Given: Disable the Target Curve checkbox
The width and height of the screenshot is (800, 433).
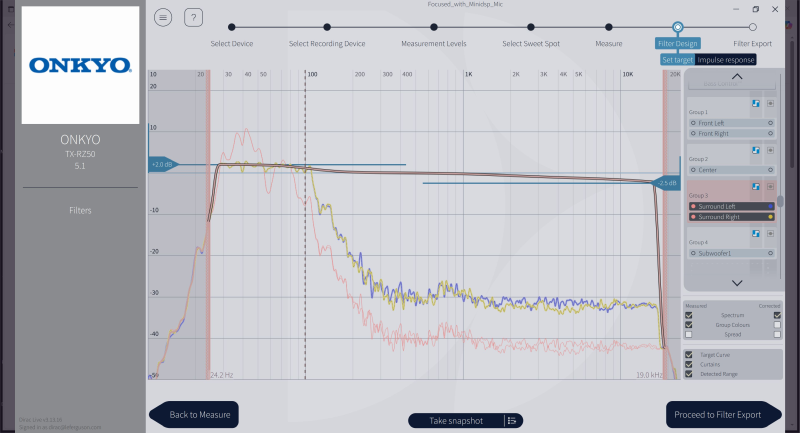Looking at the screenshot, I should (689, 354).
